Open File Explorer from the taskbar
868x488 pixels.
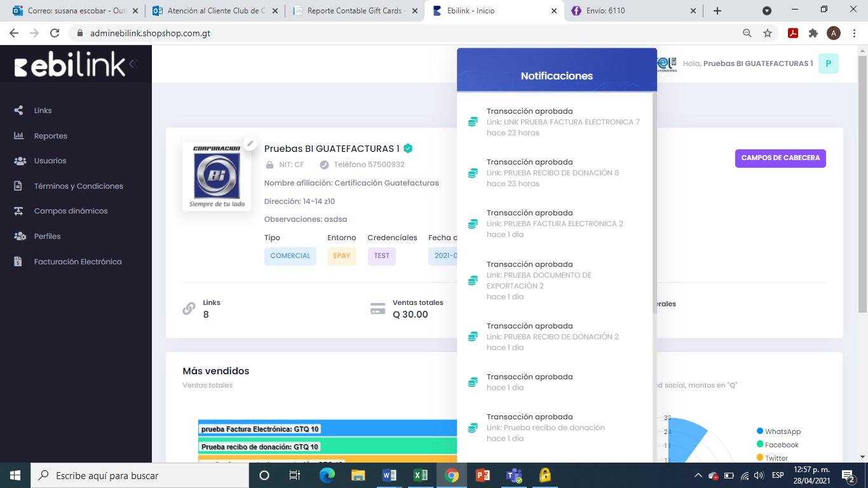(358, 475)
